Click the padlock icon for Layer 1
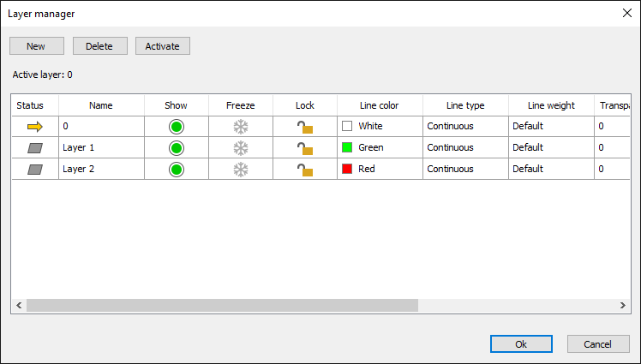Viewport: 641px width, 364px height. 304,147
